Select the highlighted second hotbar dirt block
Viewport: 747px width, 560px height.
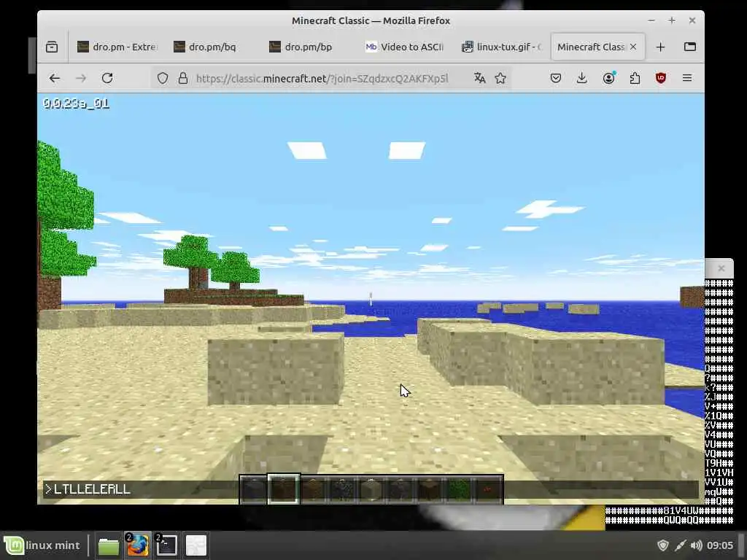pyautogui.click(x=284, y=489)
